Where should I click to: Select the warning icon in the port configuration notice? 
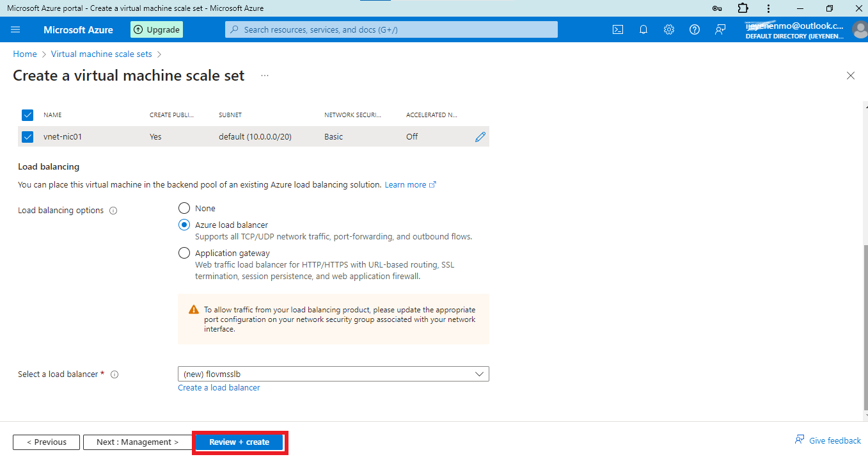click(x=194, y=309)
